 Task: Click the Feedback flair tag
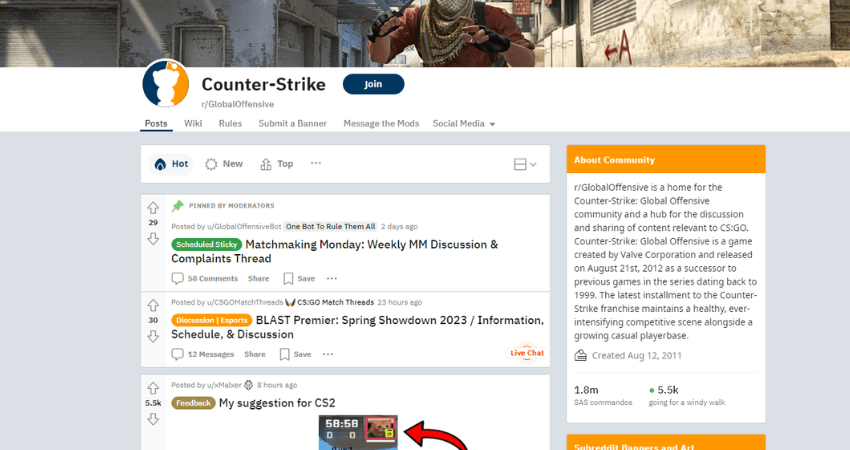(x=194, y=403)
